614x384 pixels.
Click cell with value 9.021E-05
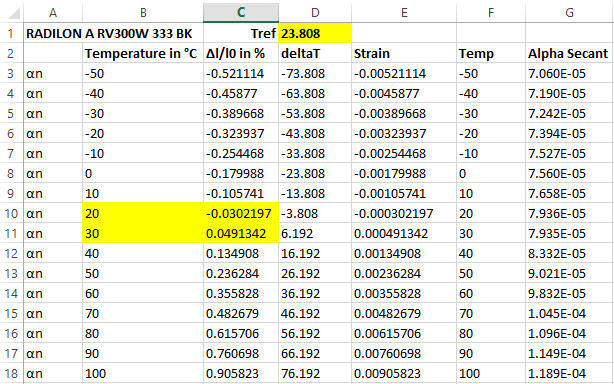point(570,273)
